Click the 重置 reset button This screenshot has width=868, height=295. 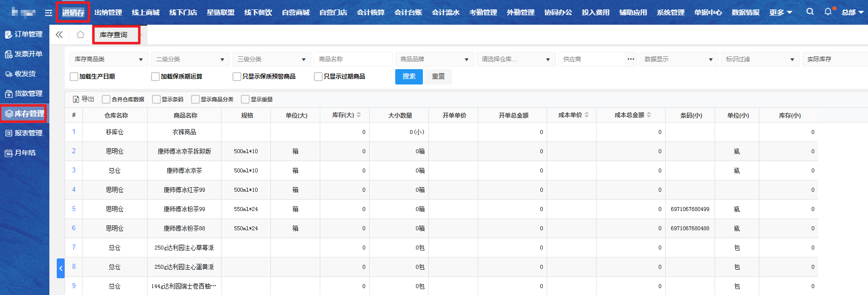click(438, 77)
